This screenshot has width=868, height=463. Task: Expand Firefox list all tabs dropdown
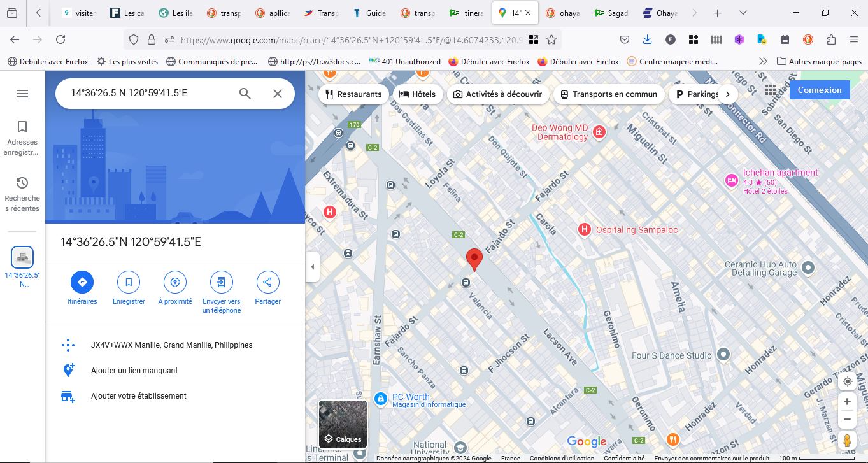[x=743, y=13]
